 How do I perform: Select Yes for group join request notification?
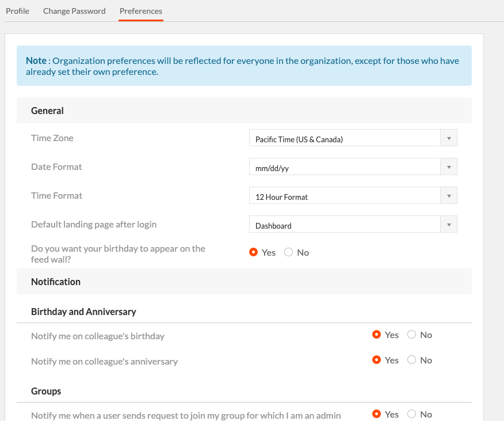376,414
